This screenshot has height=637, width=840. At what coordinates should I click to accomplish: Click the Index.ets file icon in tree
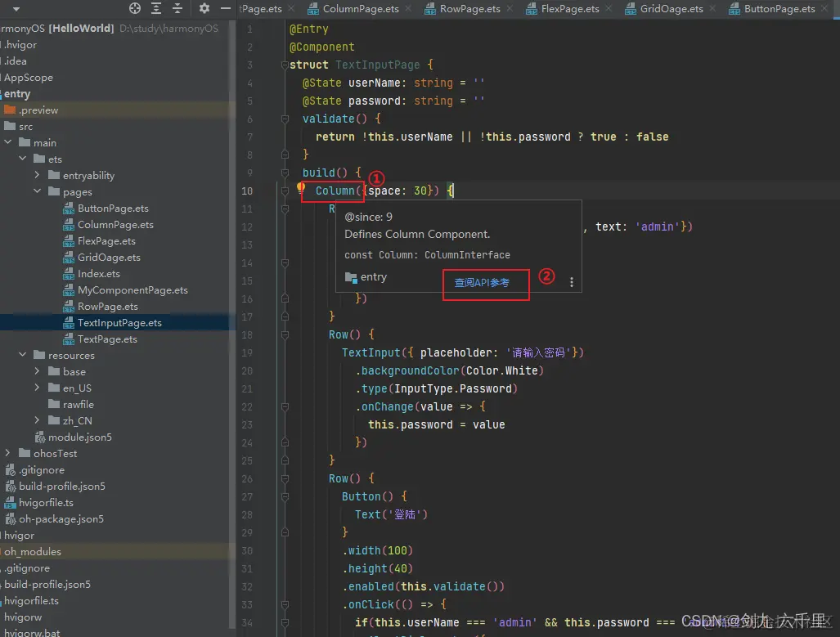click(x=69, y=274)
